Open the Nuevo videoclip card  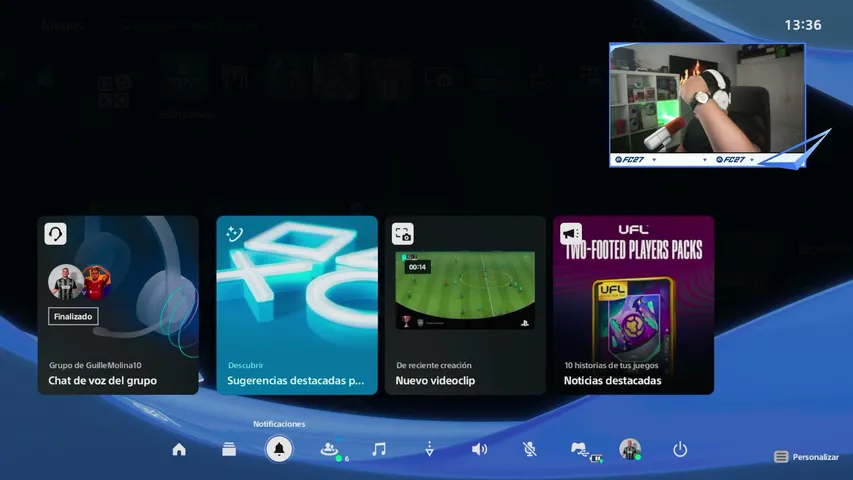(x=465, y=305)
